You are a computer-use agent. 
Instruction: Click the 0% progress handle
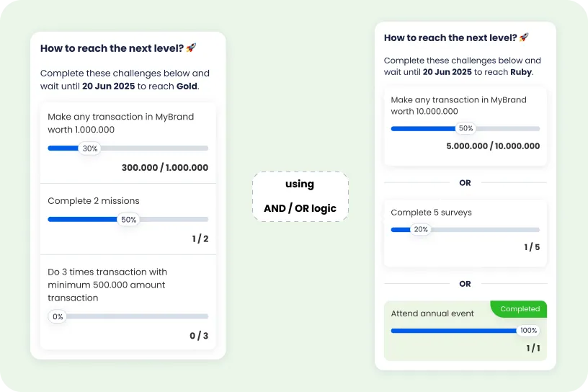[x=58, y=316]
